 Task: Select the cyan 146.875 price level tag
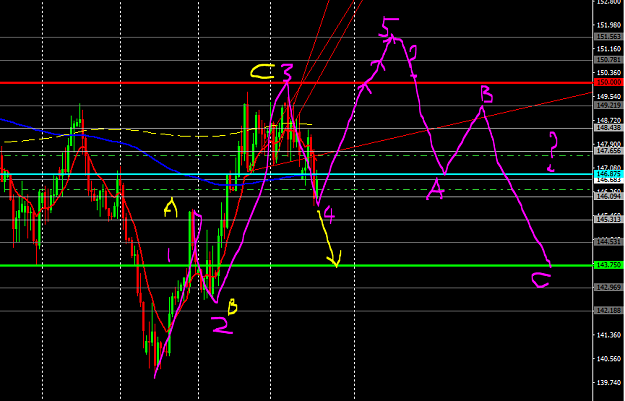coord(608,174)
